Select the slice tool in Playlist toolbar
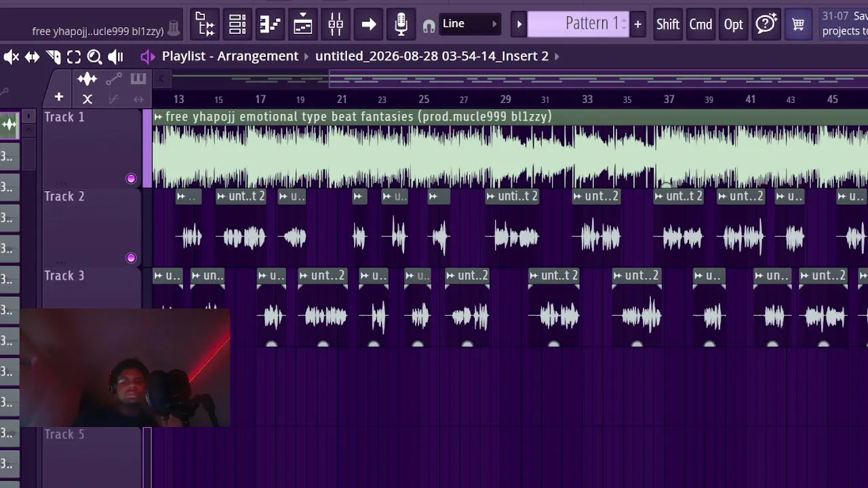The image size is (868, 488). (x=53, y=57)
